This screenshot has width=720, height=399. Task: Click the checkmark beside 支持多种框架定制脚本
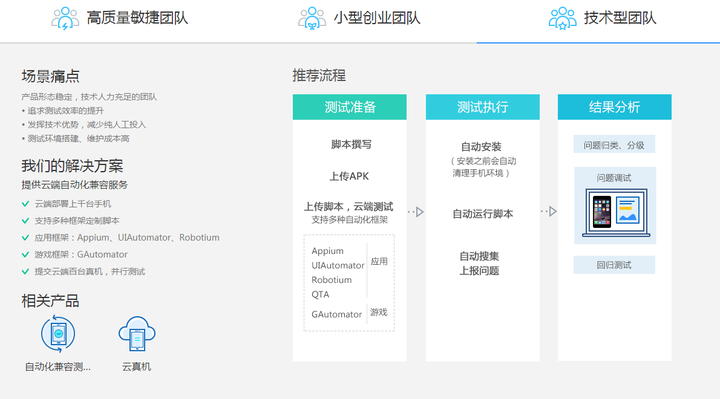25,221
